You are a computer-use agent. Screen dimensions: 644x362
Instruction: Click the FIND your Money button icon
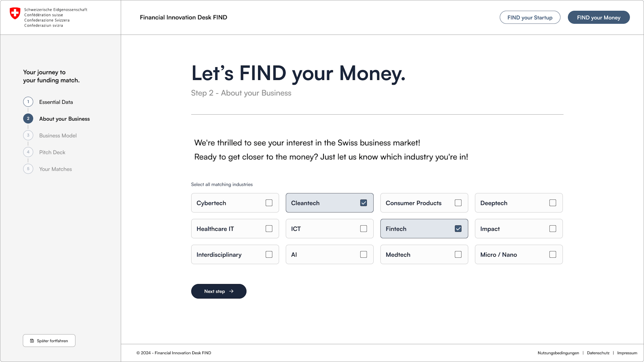click(599, 17)
